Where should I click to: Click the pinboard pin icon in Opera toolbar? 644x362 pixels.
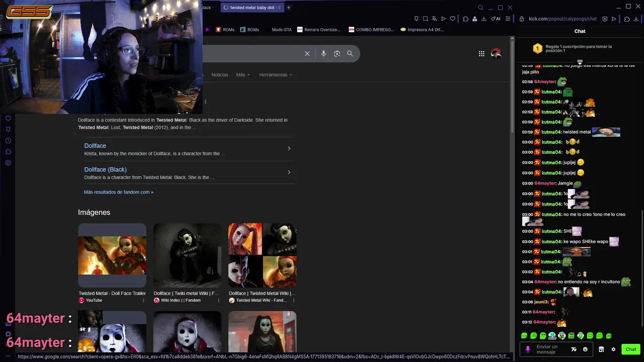(x=416, y=19)
